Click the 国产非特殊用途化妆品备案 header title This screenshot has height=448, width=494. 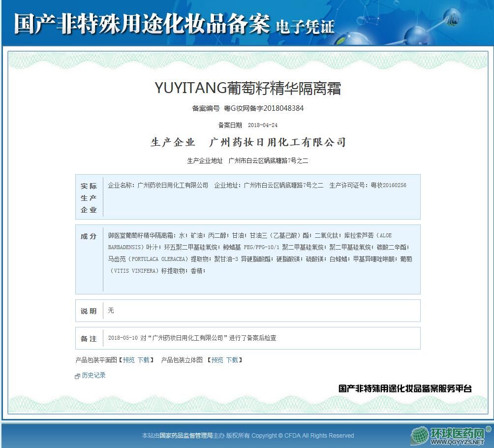pos(142,24)
